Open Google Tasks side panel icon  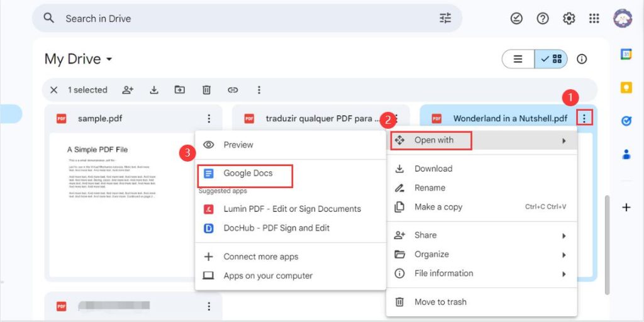click(x=626, y=121)
